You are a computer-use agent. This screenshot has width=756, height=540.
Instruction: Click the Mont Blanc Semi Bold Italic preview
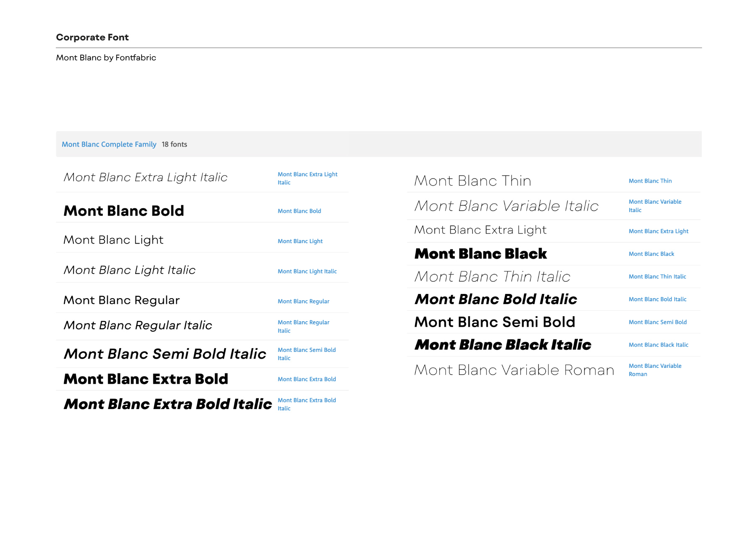[165, 354]
